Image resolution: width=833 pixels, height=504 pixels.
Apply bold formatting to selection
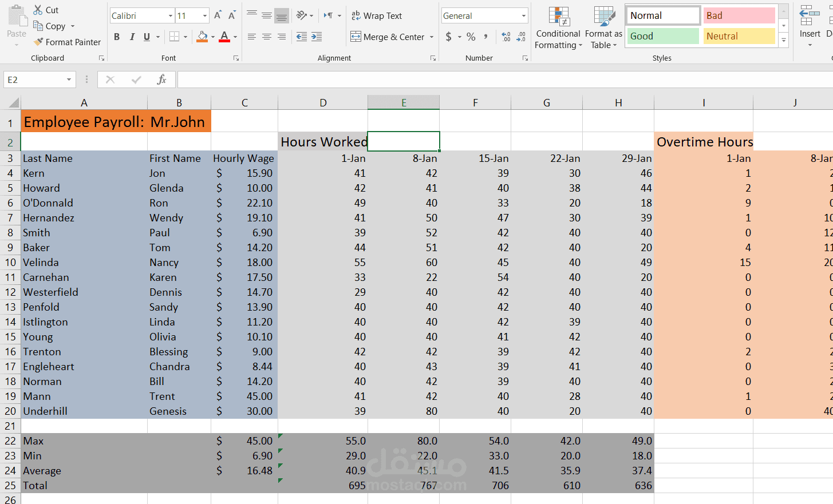coord(117,37)
